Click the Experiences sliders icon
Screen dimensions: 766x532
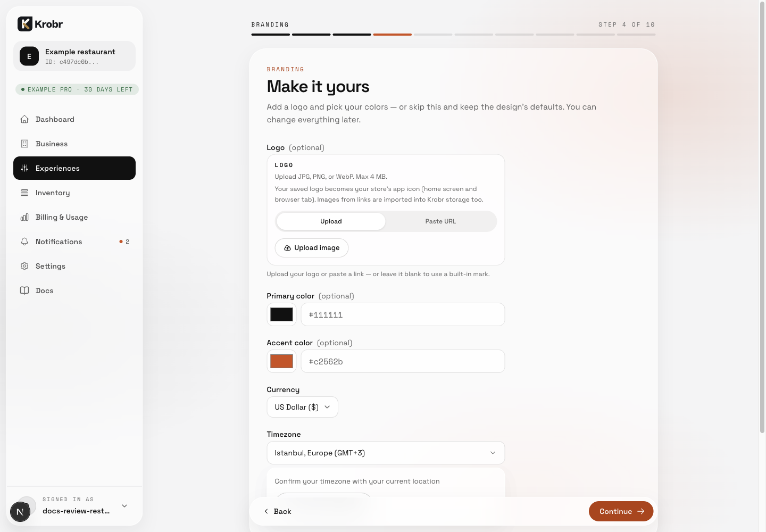click(24, 168)
